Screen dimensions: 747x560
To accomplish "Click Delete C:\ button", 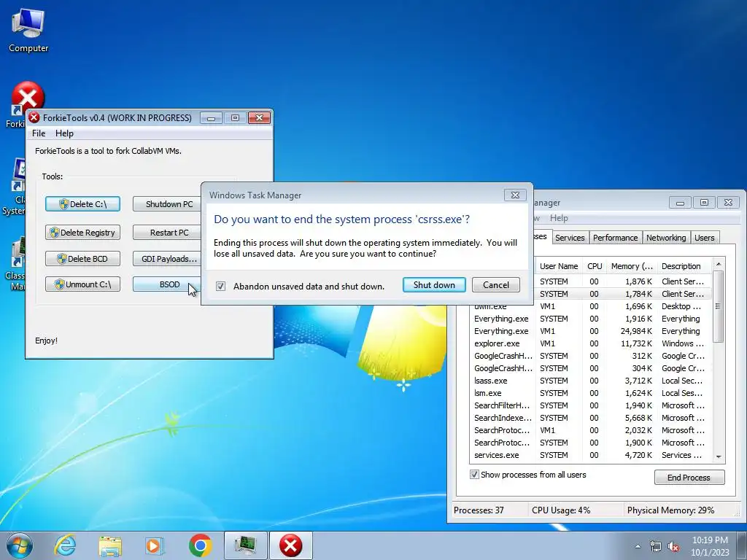I will (83, 204).
